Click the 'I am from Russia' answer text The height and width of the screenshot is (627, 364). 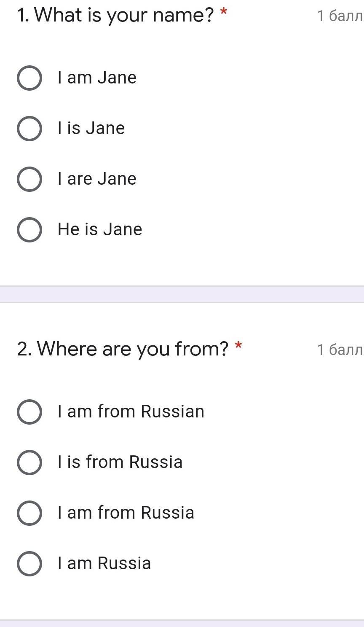(x=126, y=513)
